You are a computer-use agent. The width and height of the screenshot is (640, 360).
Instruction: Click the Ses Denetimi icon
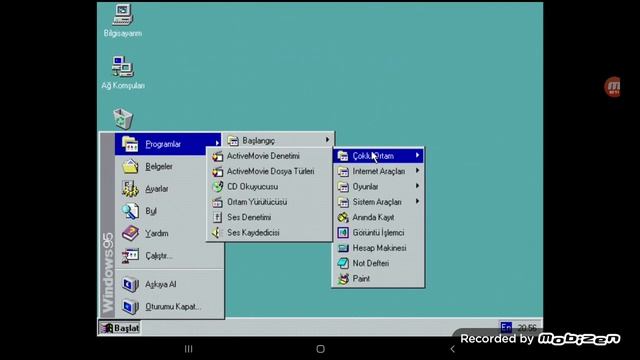(218, 217)
